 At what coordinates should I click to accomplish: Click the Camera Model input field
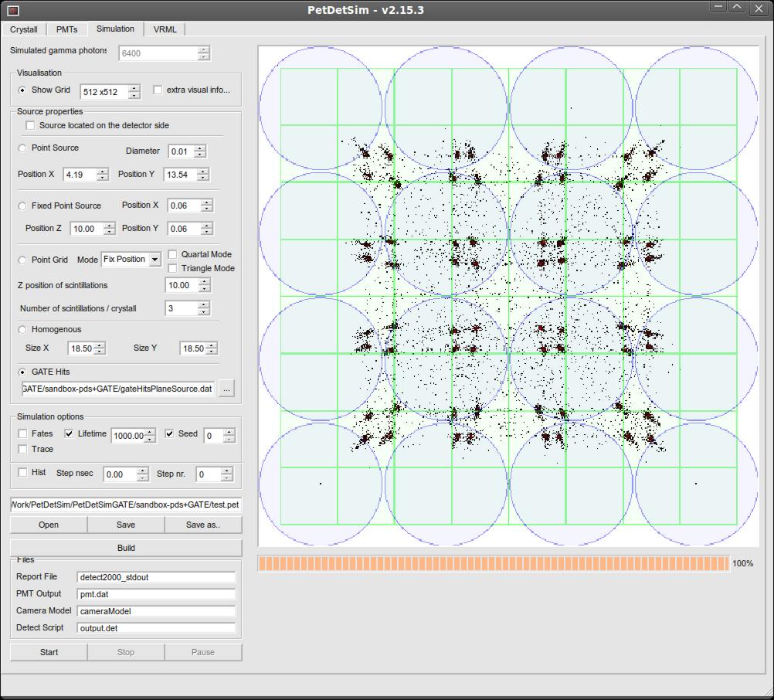click(x=157, y=611)
